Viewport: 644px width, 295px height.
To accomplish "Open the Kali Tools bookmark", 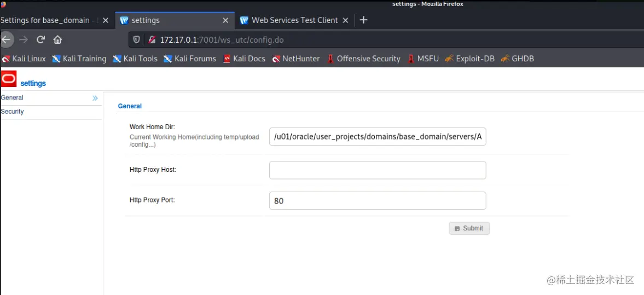I will [x=135, y=59].
